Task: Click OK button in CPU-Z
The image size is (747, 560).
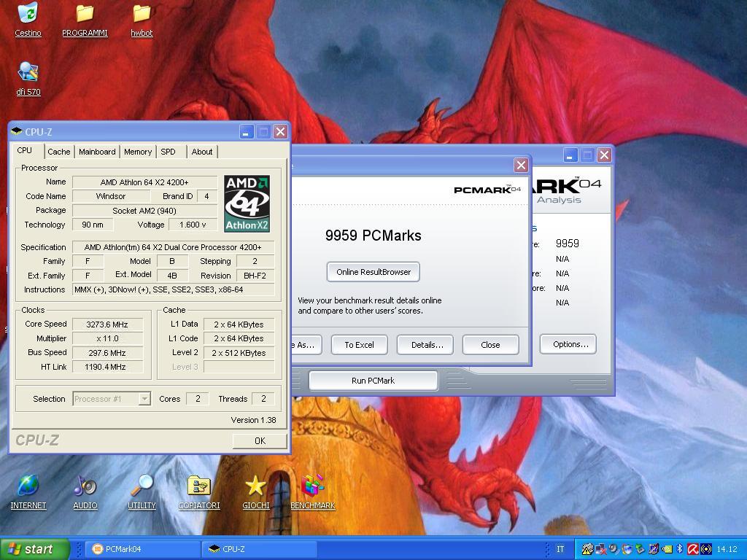Action: (260, 441)
